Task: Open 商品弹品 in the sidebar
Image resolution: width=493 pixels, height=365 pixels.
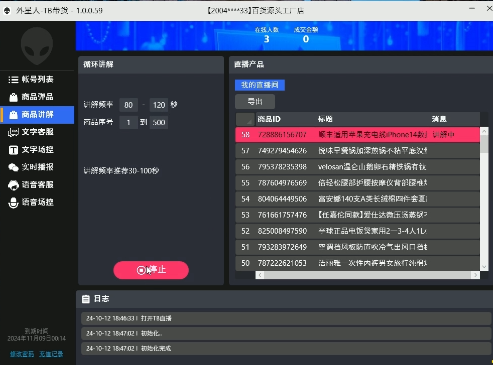Action: (37, 97)
